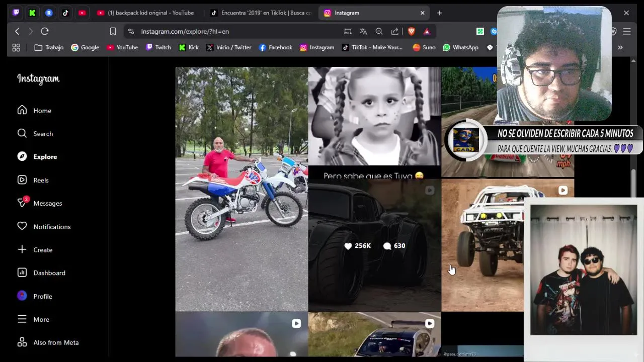Open Search in Instagram sidebar
Viewport: 644px width, 362px height.
pos(35,133)
